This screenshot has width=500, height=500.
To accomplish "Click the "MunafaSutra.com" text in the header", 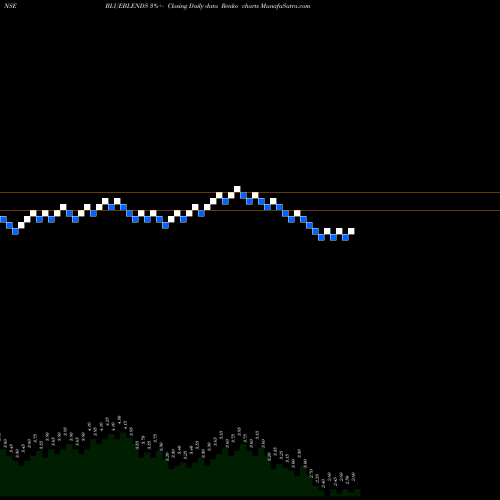I will click(285, 6).
